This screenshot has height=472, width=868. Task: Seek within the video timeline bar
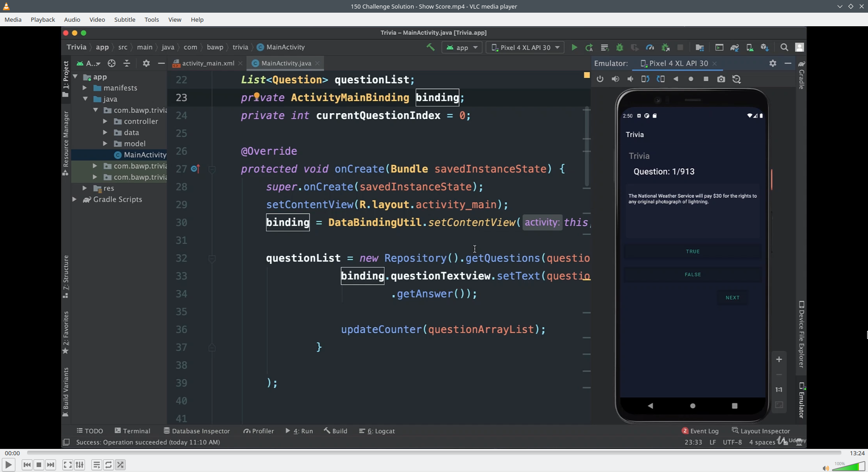(434, 453)
